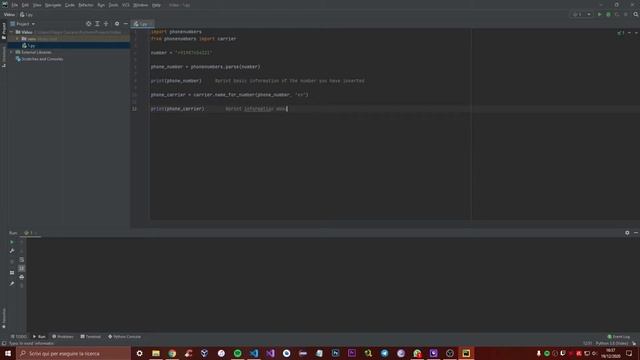Open Chrome from the taskbar
640x360 pixels.
point(172,353)
